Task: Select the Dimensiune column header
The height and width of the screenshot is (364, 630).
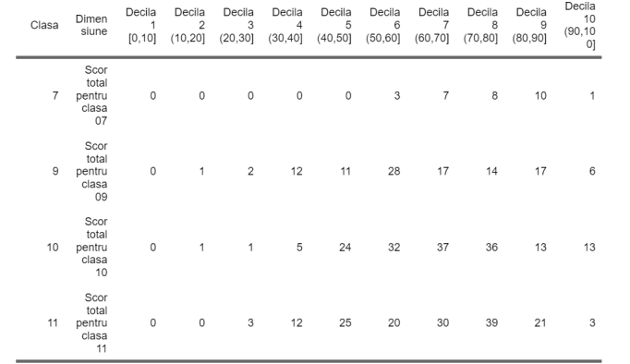Action: coord(91,25)
